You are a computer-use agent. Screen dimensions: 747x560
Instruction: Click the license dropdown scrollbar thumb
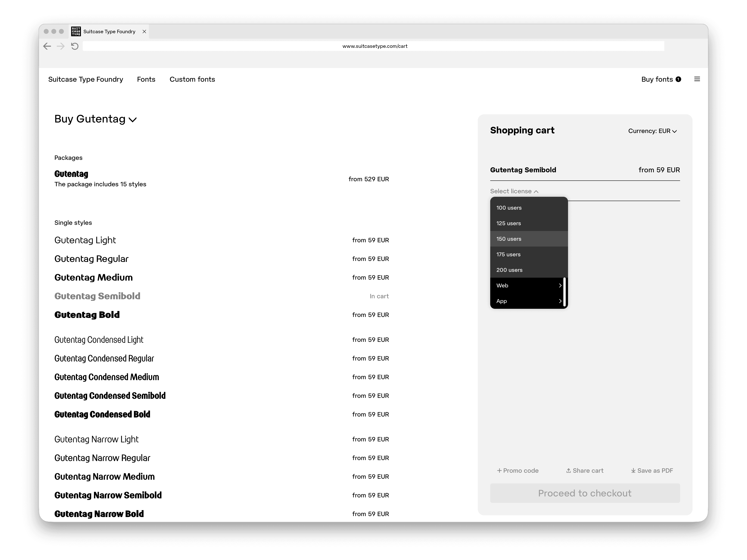pyautogui.click(x=565, y=292)
